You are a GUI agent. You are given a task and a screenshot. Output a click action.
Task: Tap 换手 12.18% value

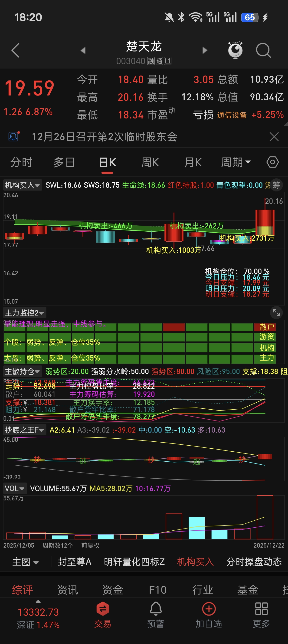[197, 97]
